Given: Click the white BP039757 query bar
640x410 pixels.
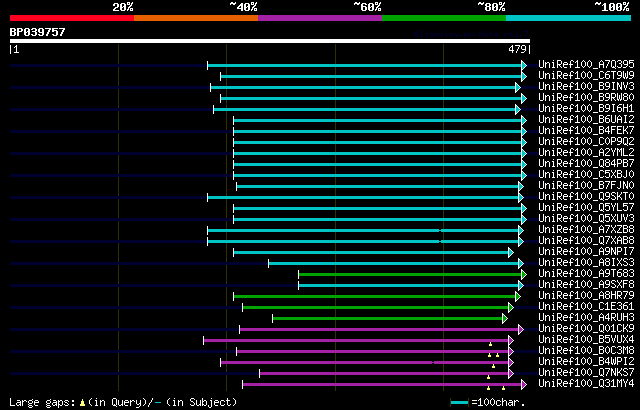Looking at the screenshot, I should pos(270,41).
